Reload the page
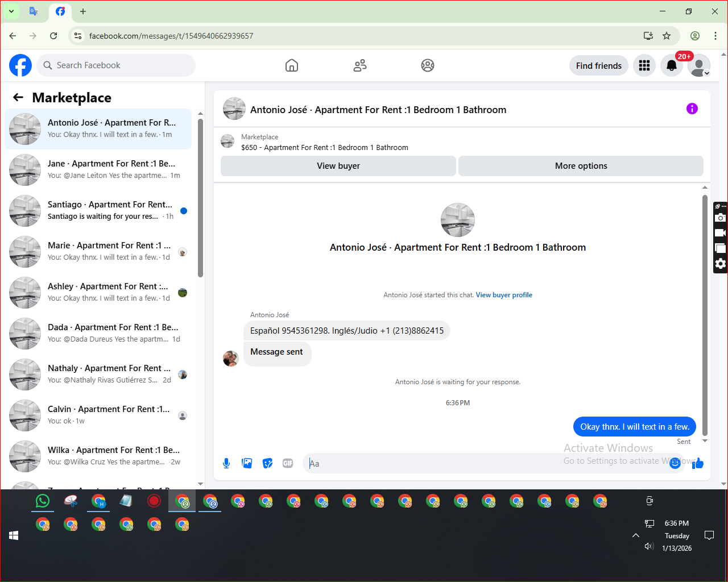Viewport: 728px width, 582px height. point(53,36)
